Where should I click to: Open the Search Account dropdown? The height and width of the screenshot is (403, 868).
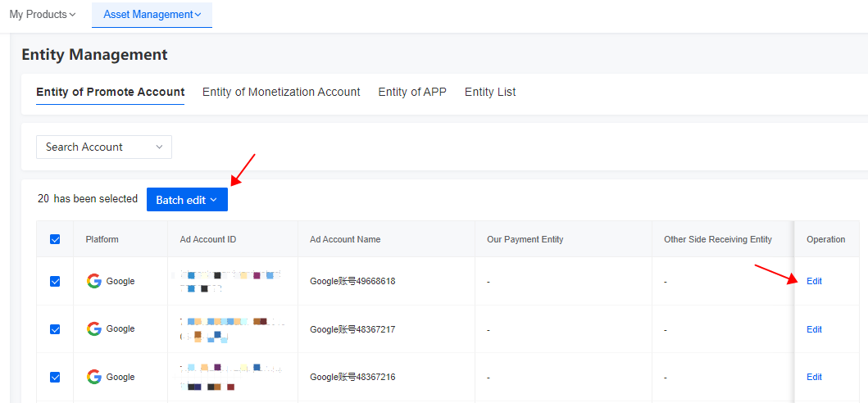click(x=104, y=147)
